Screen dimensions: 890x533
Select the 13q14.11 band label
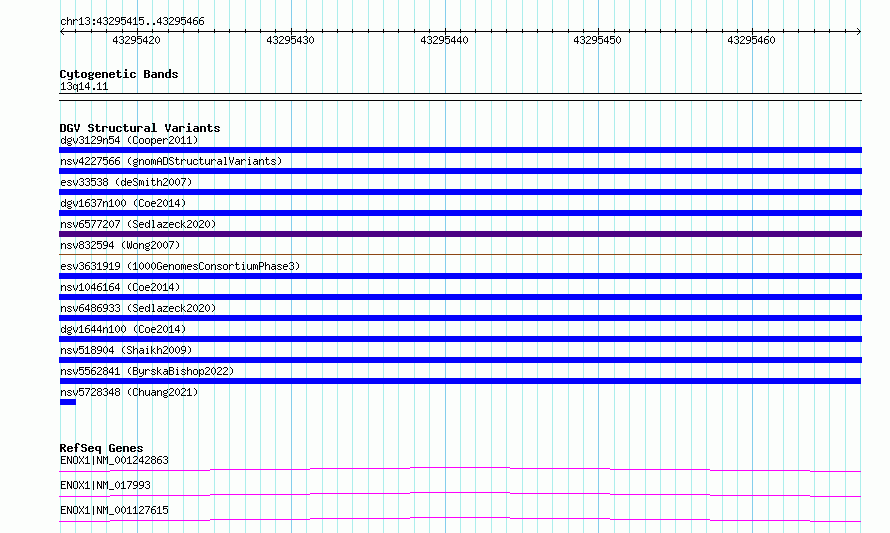pos(84,86)
